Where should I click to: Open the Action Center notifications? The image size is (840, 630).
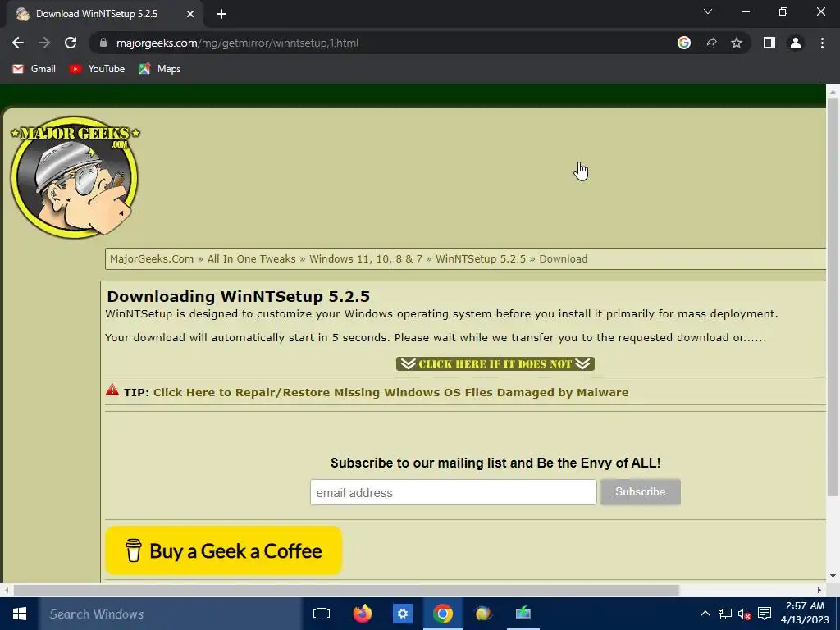tap(765, 614)
